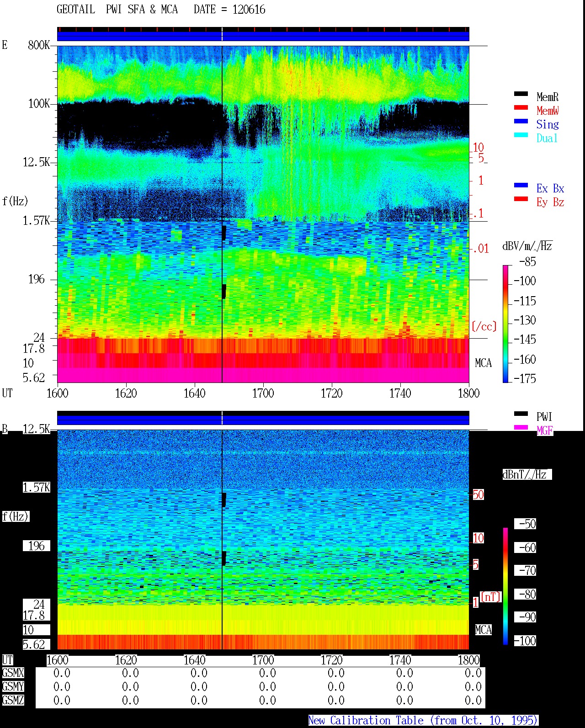Click the red [/cc] density unit label
The width and height of the screenshot is (585, 728).
484,326
